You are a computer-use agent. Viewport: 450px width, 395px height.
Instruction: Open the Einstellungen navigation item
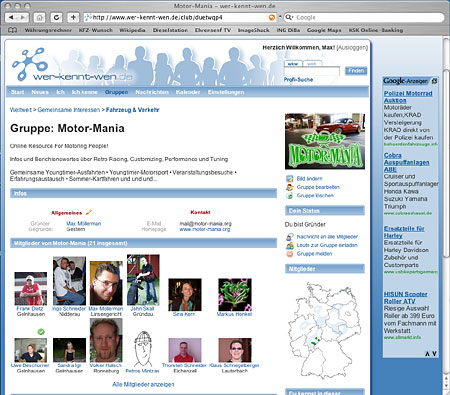click(x=226, y=92)
